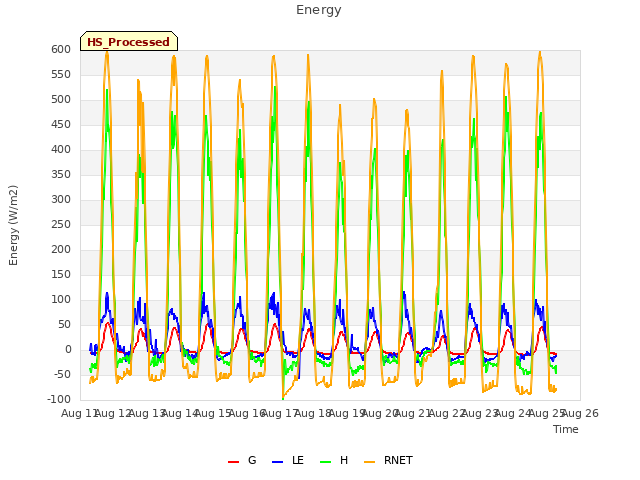640x480 pixels.
Task: Toggle the LE series legend entry
Action: tap(288, 460)
